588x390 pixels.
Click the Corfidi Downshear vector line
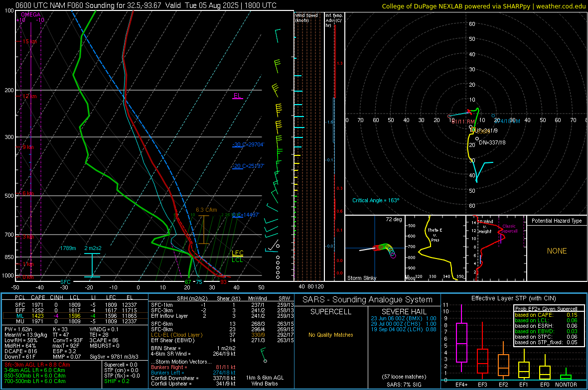(x=193, y=378)
